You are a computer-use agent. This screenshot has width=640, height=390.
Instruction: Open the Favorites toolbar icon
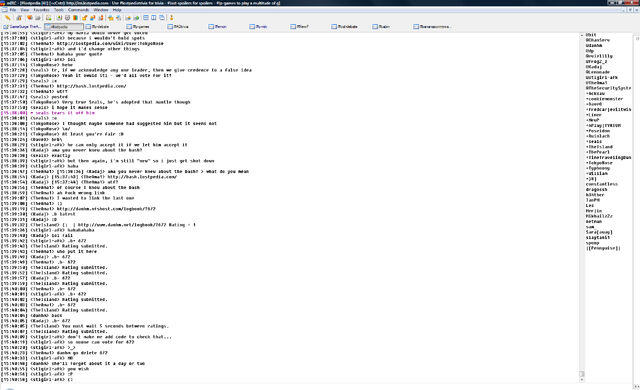pyautogui.click(x=29, y=18)
